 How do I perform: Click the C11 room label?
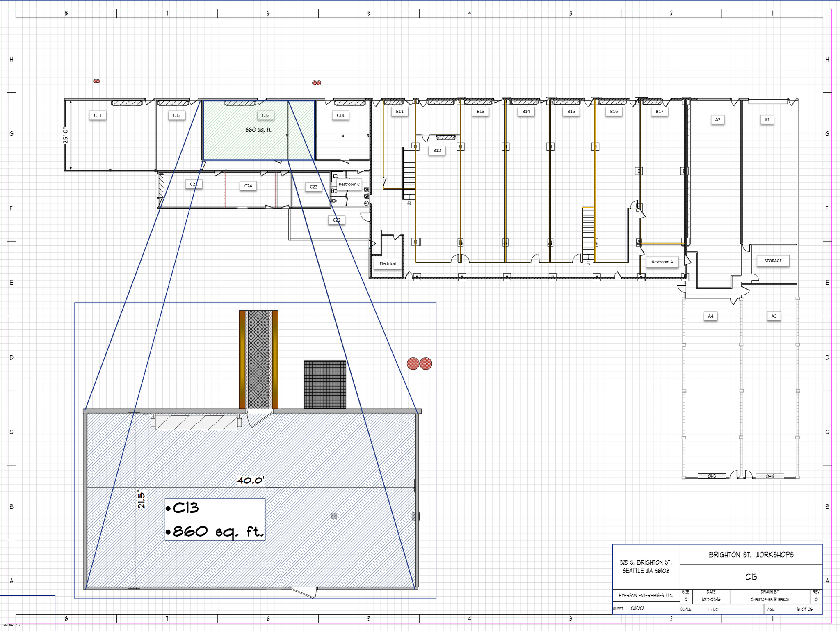98,115
